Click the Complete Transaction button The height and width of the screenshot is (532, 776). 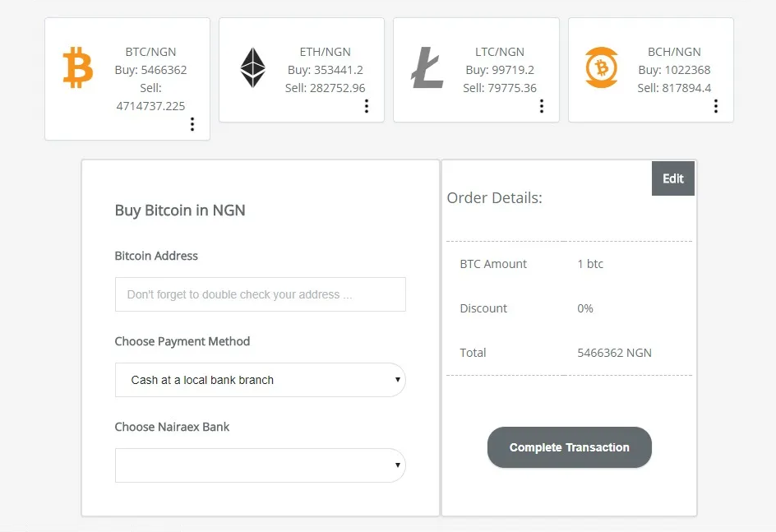pyautogui.click(x=569, y=447)
